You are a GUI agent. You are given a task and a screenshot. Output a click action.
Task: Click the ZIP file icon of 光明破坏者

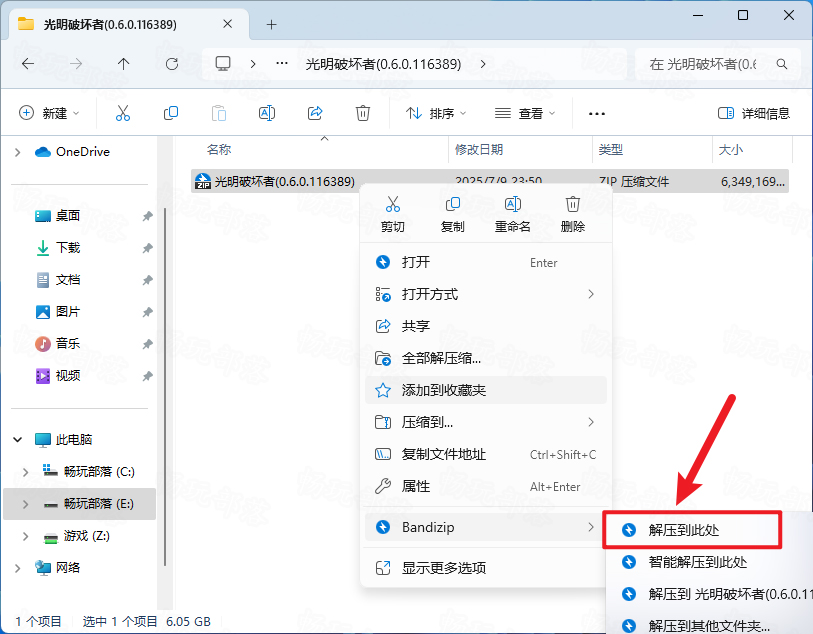point(203,181)
